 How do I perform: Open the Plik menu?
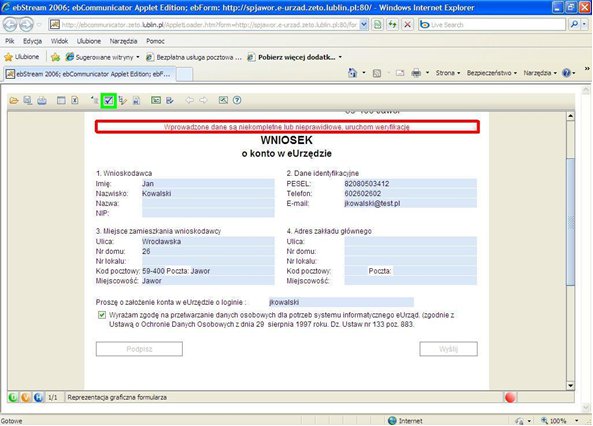10,41
